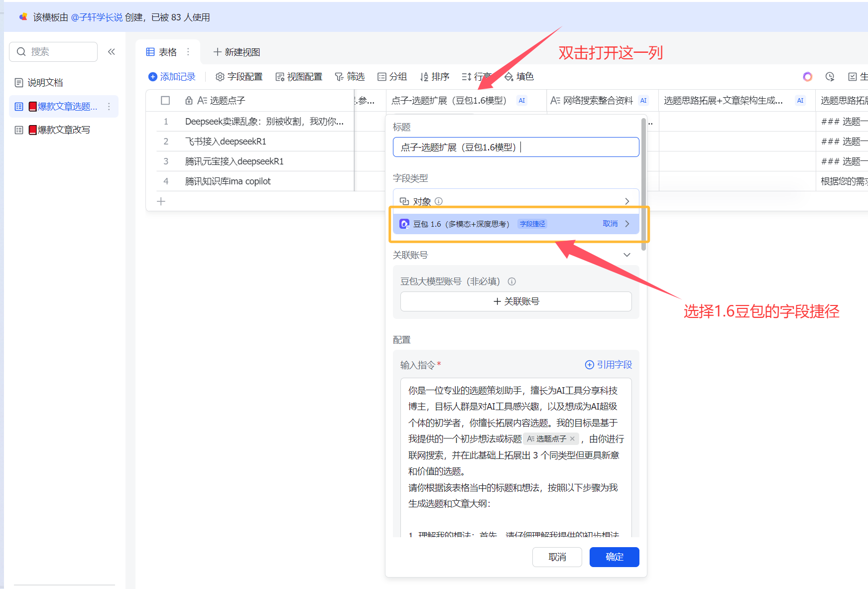Click the 豆包 1.6 model logo icon
868x589 pixels.
404,224
